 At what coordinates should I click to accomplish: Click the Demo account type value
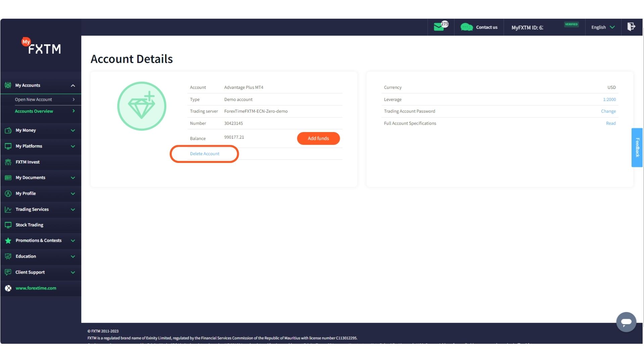click(x=238, y=100)
